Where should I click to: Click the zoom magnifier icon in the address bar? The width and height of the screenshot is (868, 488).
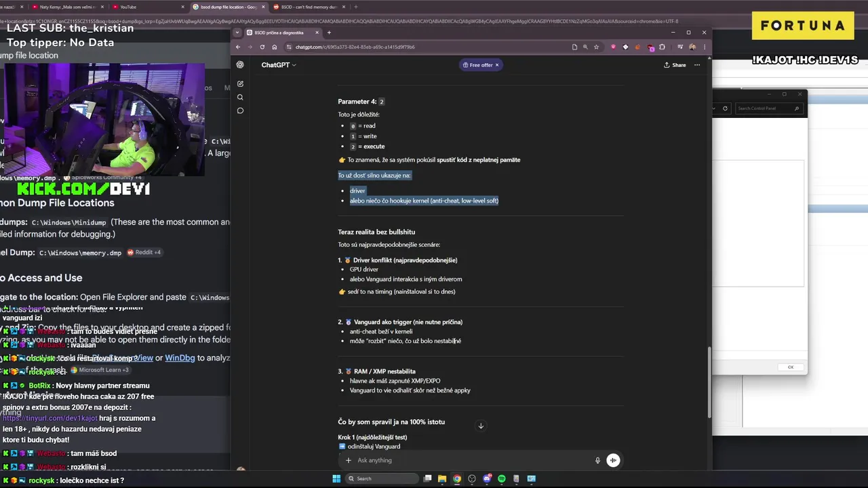pos(585,47)
